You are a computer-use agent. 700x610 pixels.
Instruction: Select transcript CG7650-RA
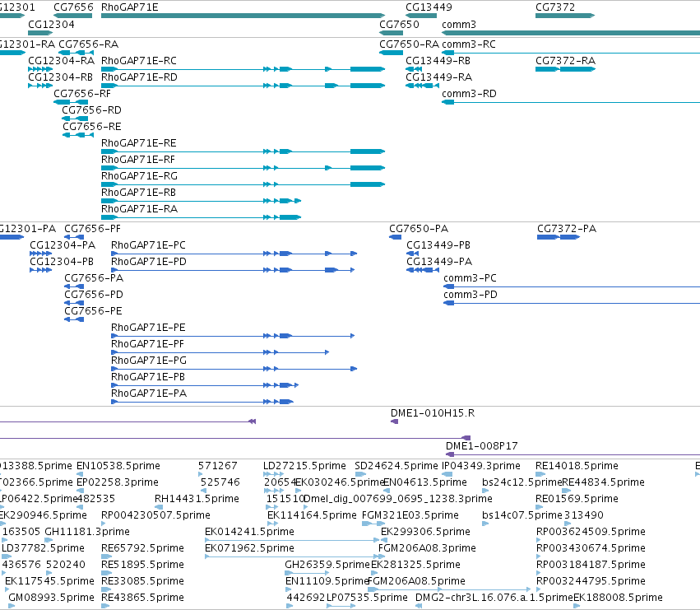pos(391,53)
